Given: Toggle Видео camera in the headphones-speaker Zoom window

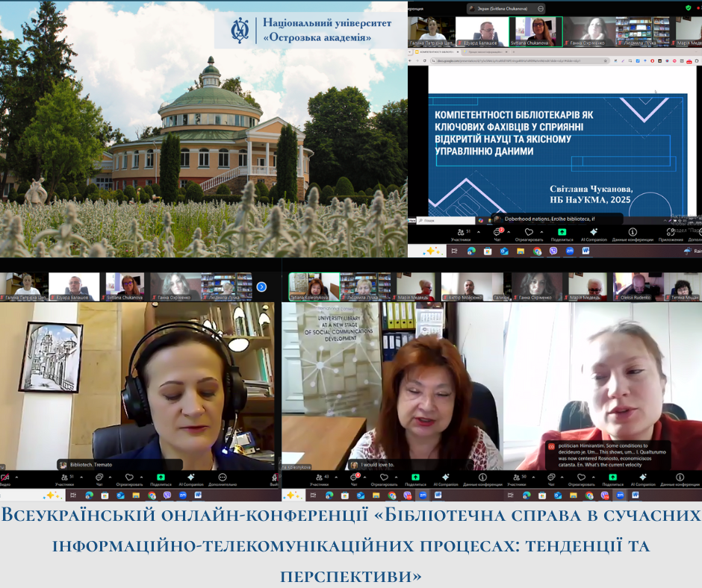Looking at the screenshot, I should tap(5, 479).
